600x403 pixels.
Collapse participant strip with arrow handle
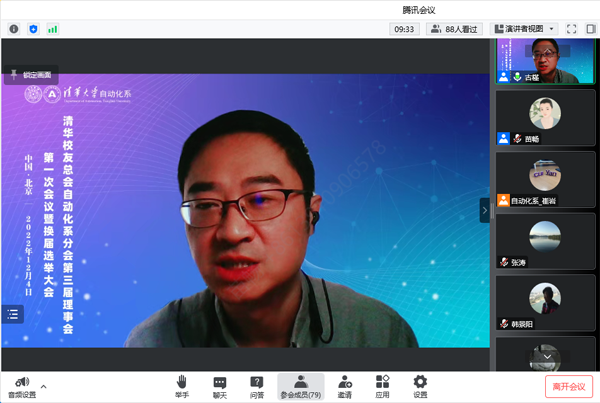click(484, 210)
